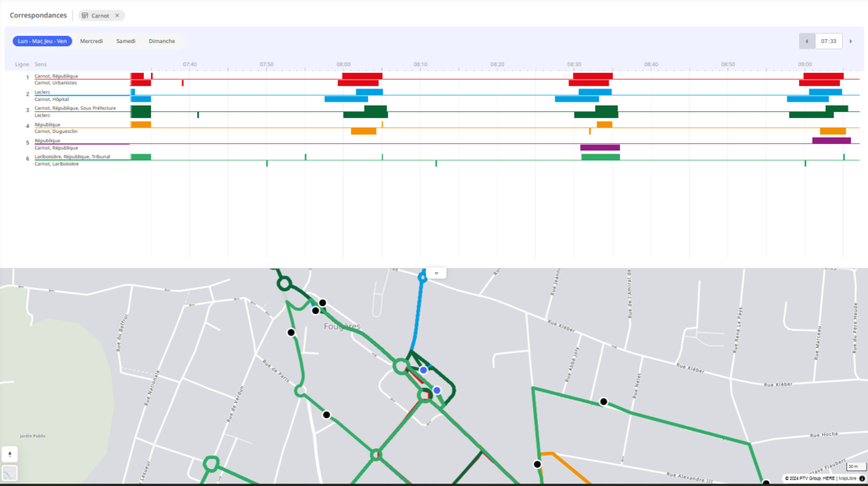Click the bus stop icon inside the Carnot chip
Viewport: 868px width, 486px height.
pyautogui.click(x=85, y=14)
